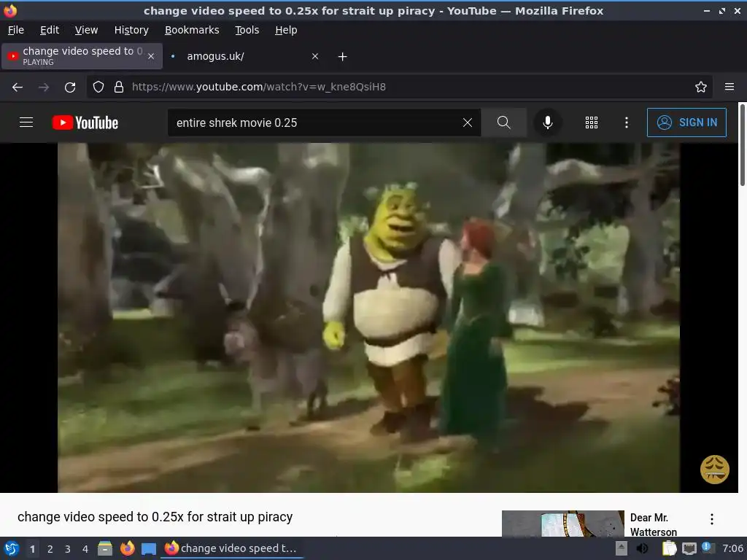This screenshot has height=560, width=747.
Task: Pause the Shrek video by clicking player
Action: point(368,318)
